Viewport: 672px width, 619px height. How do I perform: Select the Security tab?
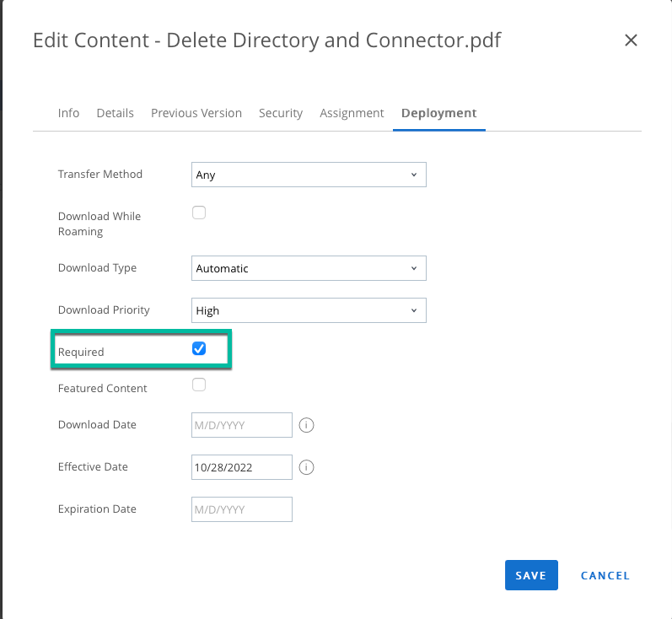tap(281, 113)
